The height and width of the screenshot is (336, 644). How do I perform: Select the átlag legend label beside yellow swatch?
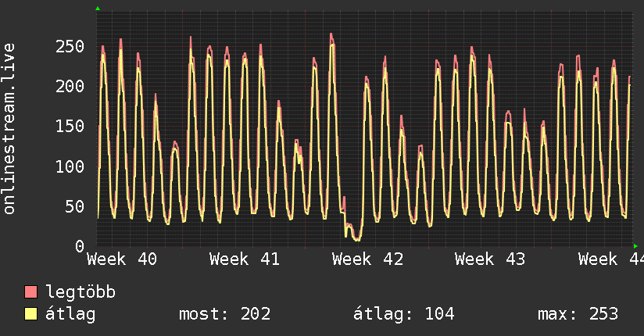click(x=70, y=314)
